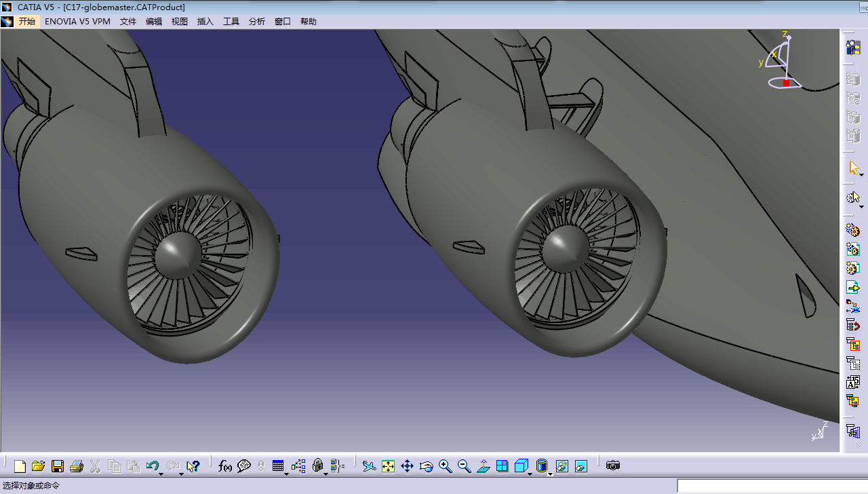
Task: Select the Pan view tool
Action: 407,466
